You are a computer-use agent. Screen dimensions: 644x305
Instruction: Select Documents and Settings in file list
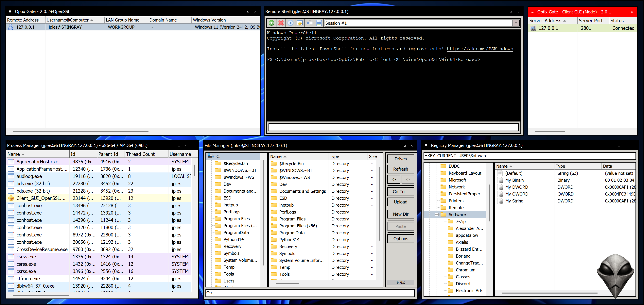pyautogui.click(x=323, y=191)
